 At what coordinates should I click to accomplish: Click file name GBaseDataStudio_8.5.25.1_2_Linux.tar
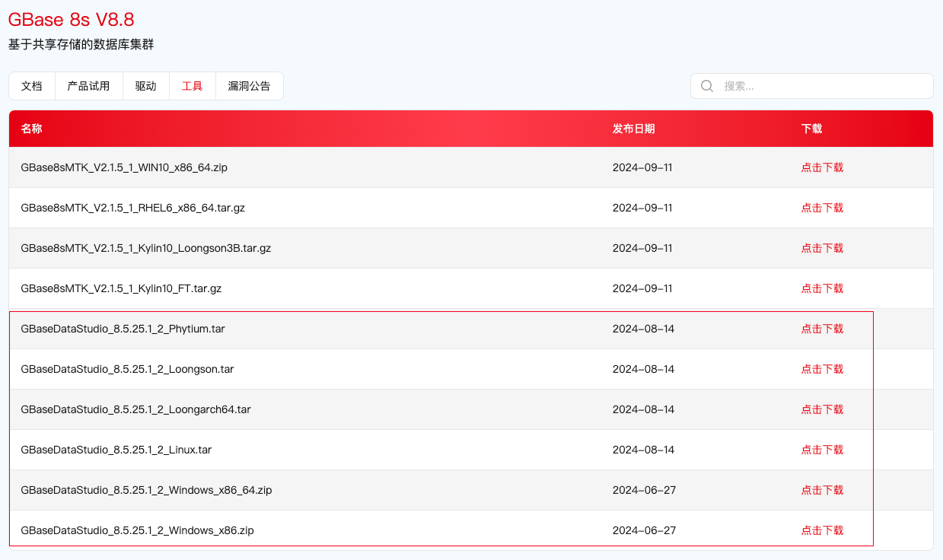[116, 450]
